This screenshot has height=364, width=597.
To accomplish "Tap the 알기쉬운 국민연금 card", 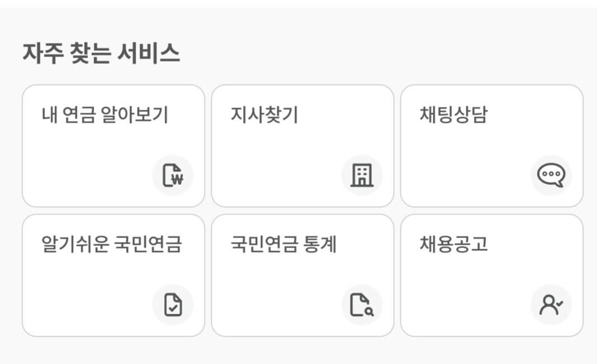I will [113, 274].
